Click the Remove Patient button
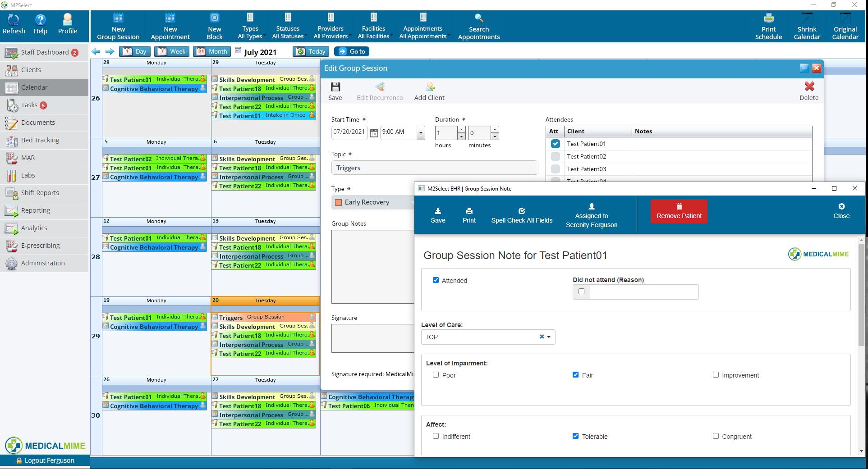This screenshot has height=469, width=868. (x=679, y=211)
